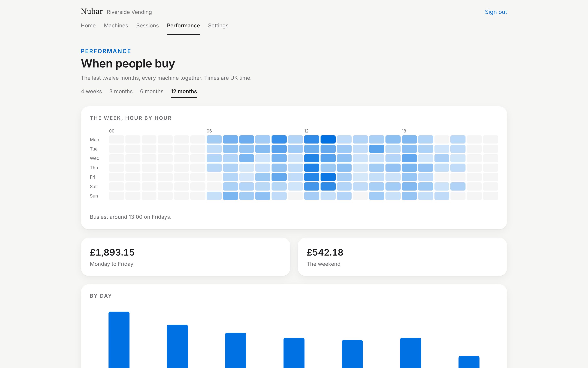Click the shortest bar in By Day chart
This screenshot has width=588, height=368.
[469, 362]
